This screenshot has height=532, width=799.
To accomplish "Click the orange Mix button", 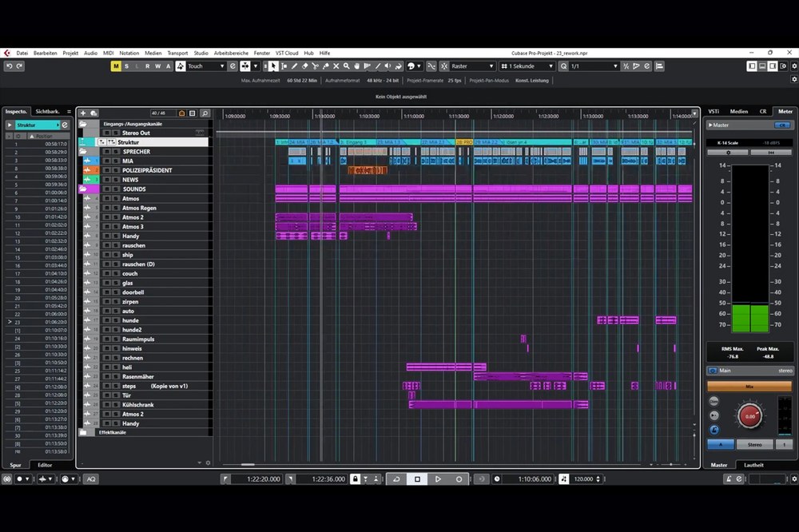I will click(749, 386).
